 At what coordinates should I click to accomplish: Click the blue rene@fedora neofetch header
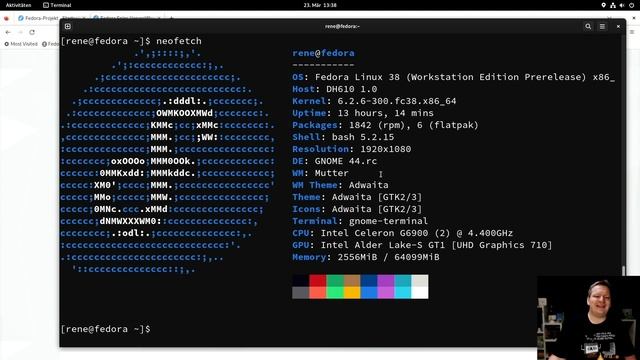pyautogui.click(x=323, y=53)
